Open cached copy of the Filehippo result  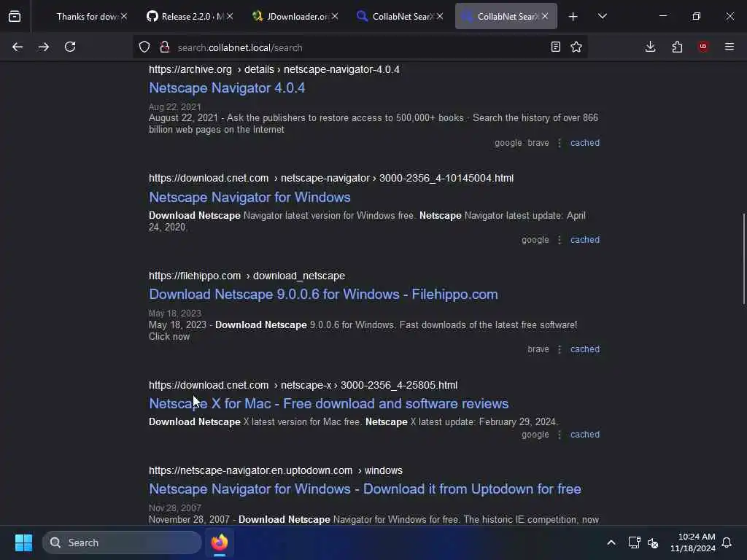point(585,349)
